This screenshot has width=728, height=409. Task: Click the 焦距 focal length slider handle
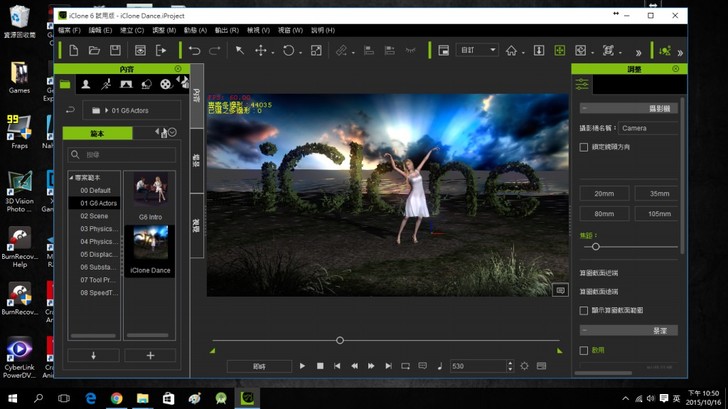[596, 246]
